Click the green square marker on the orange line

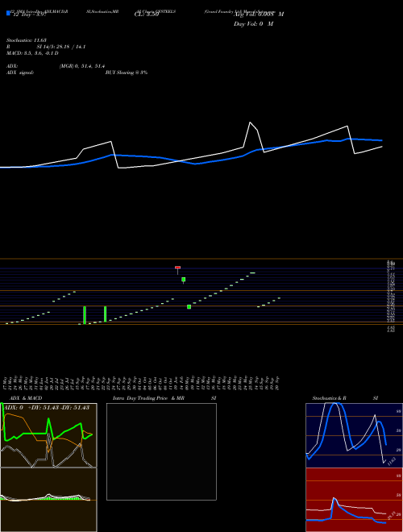click(189, 307)
